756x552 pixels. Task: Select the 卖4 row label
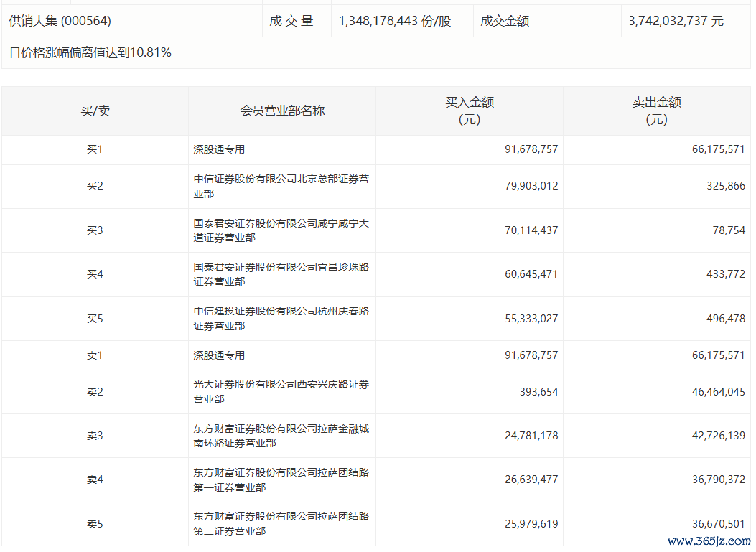[95, 480]
